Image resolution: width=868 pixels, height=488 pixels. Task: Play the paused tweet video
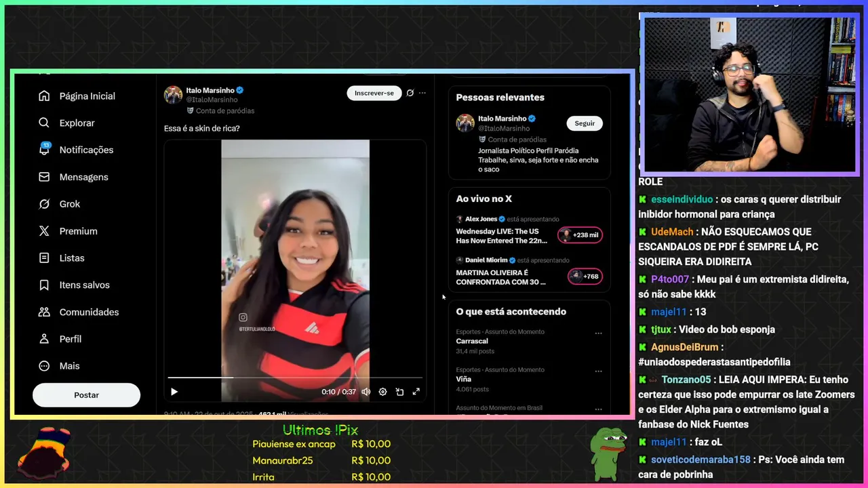(x=174, y=392)
